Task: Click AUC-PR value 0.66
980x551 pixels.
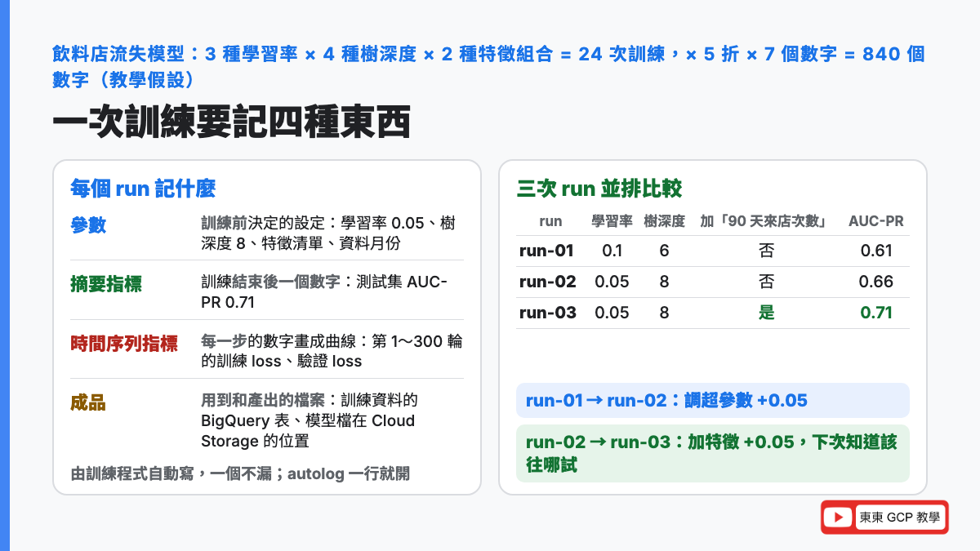Action: coord(876,282)
